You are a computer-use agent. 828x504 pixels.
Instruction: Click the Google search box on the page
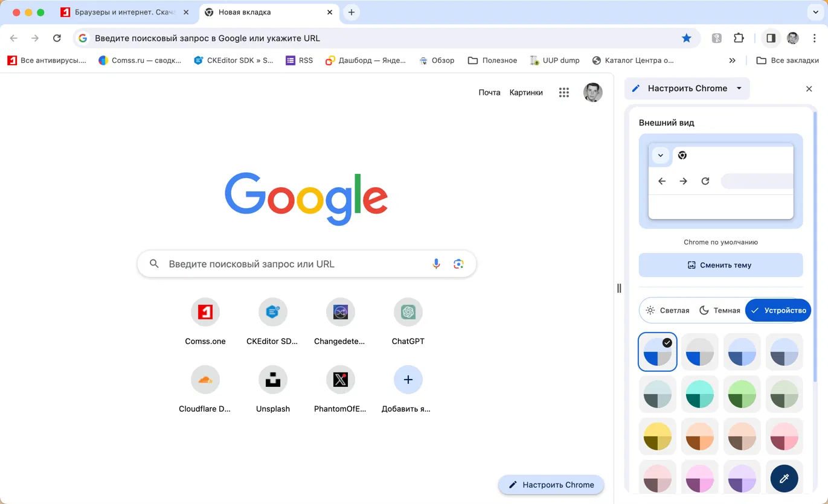click(307, 264)
